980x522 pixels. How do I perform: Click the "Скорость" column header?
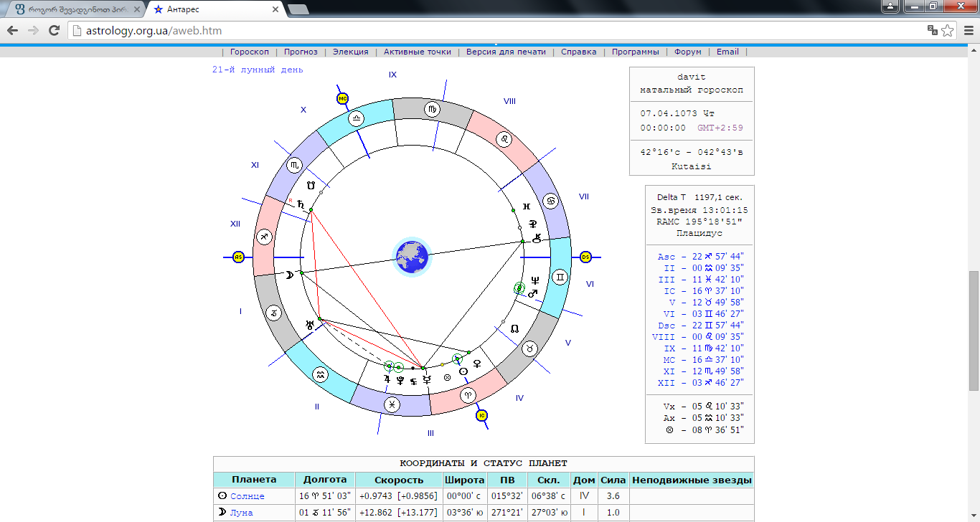(x=397, y=480)
